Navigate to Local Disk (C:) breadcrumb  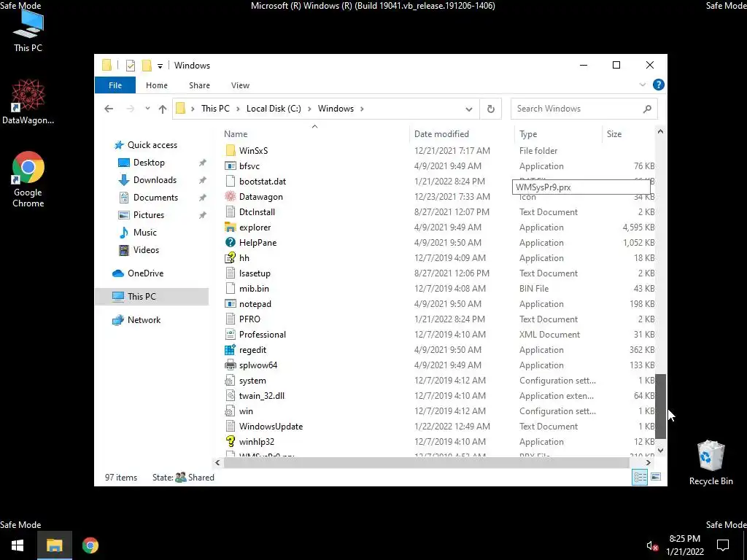pyautogui.click(x=274, y=109)
